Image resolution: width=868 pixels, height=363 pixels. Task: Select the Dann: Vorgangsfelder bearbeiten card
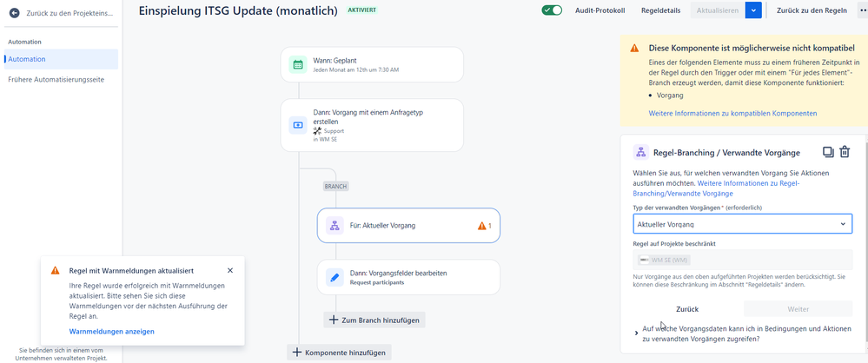408,277
